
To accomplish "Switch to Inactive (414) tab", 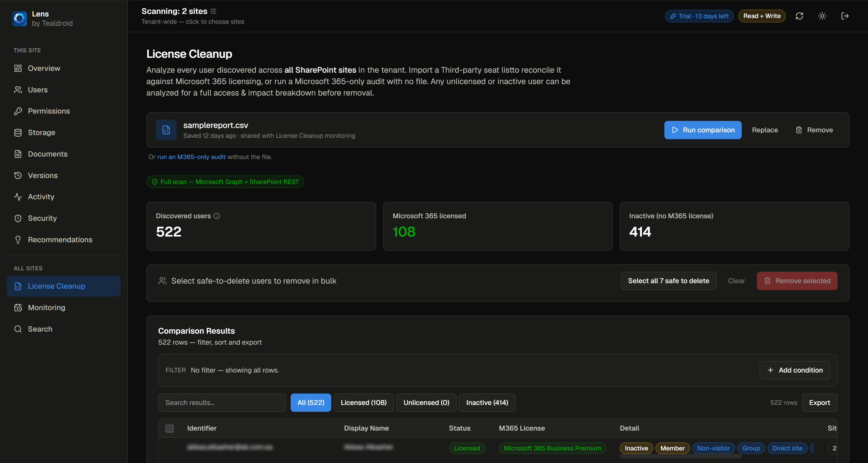I will (x=487, y=403).
